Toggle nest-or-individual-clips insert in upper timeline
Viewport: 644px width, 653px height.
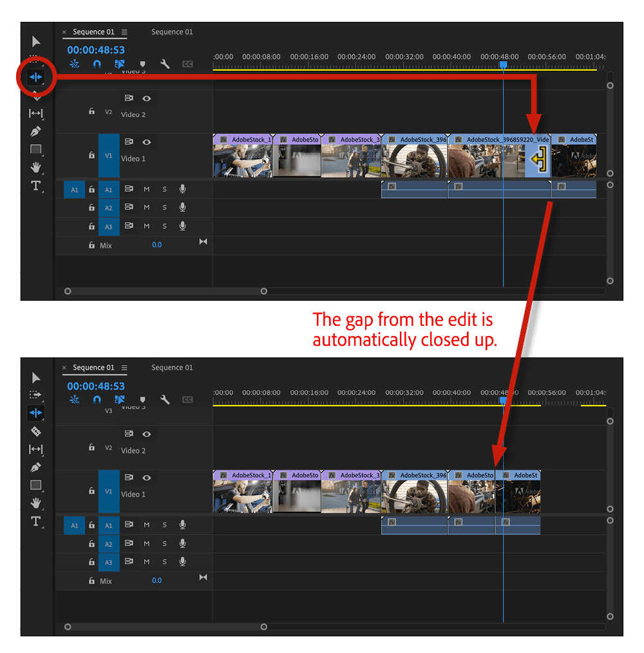pos(75,64)
